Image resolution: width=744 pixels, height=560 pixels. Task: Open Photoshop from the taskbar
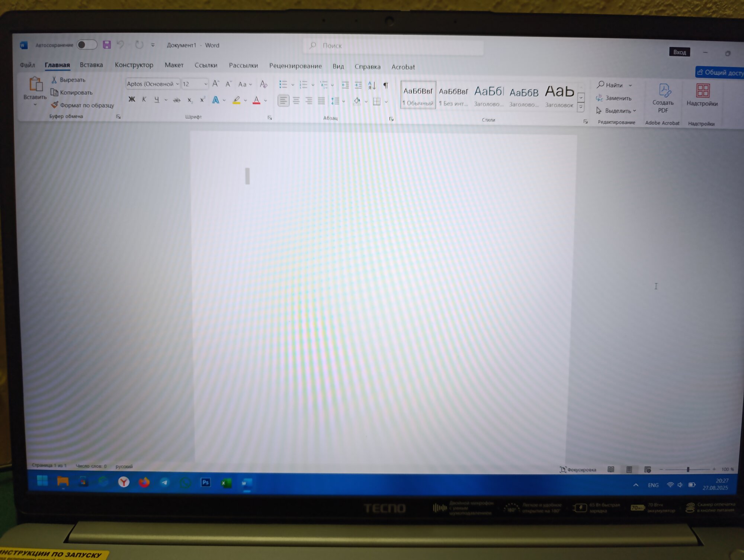(x=206, y=483)
